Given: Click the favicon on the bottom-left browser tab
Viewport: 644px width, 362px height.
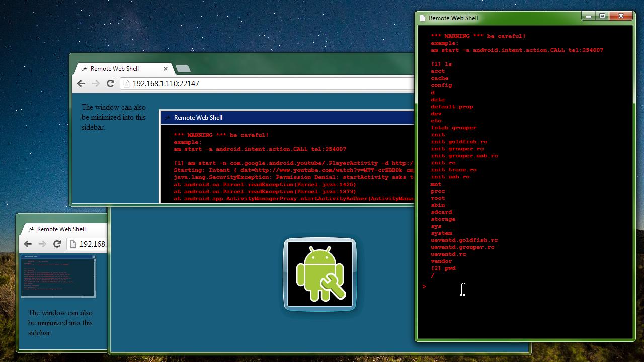Looking at the screenshot, I should tap(31, 229).
